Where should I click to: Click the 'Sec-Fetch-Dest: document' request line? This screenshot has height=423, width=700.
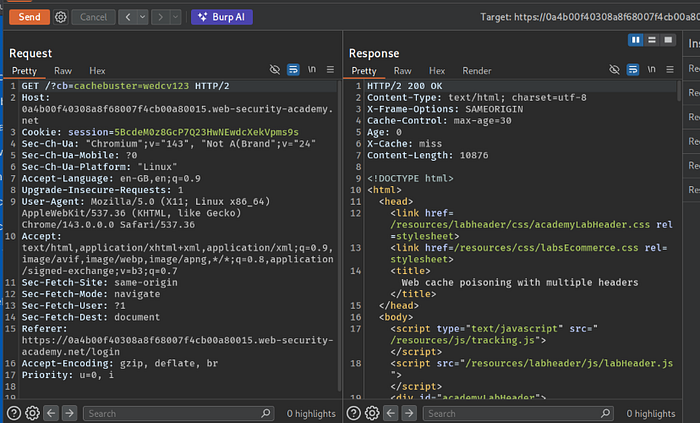pos(91,317)
